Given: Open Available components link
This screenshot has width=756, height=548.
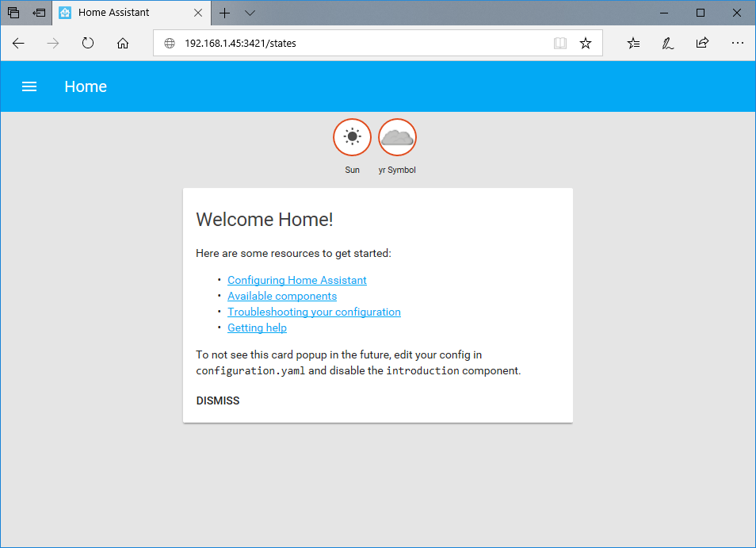Looking at the screenshot, I should tap(282, 296).
